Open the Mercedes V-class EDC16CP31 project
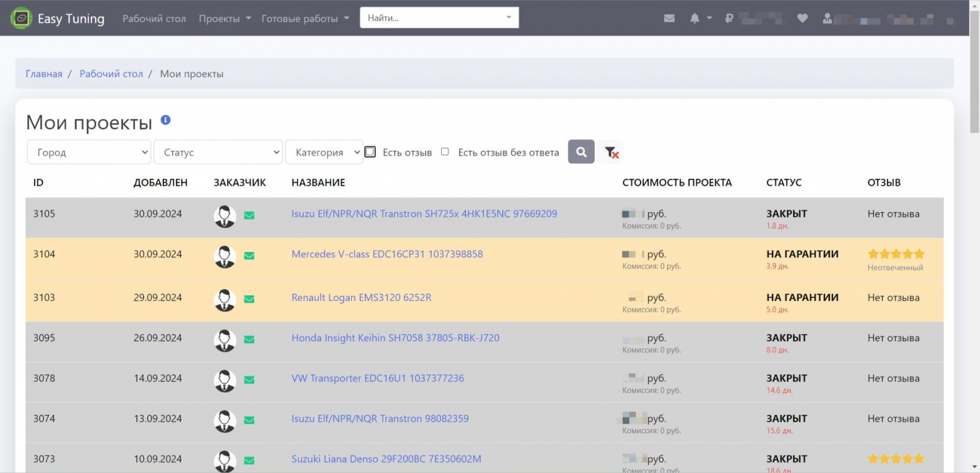The width and height of the screenshot is (980, 473). 387,254
